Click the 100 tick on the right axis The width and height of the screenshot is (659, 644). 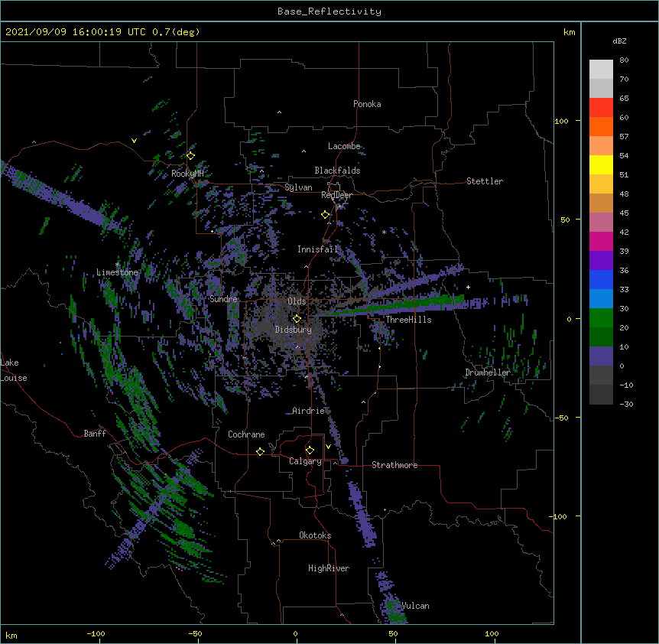(561, 121)
